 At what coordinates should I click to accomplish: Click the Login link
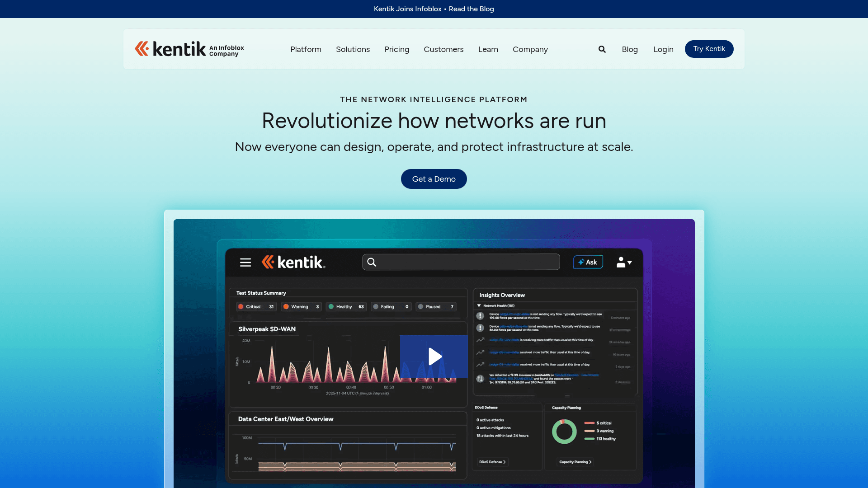[663, 49]
